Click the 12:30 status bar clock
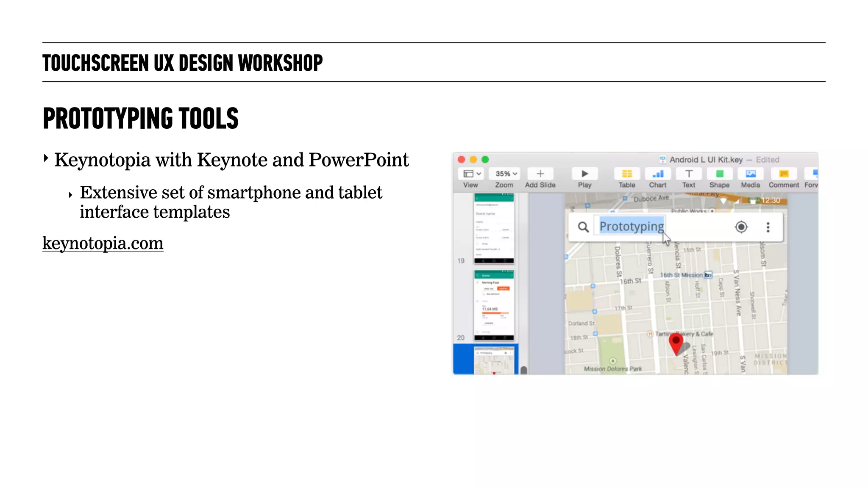The image size is (868, 487). (771, 200)
